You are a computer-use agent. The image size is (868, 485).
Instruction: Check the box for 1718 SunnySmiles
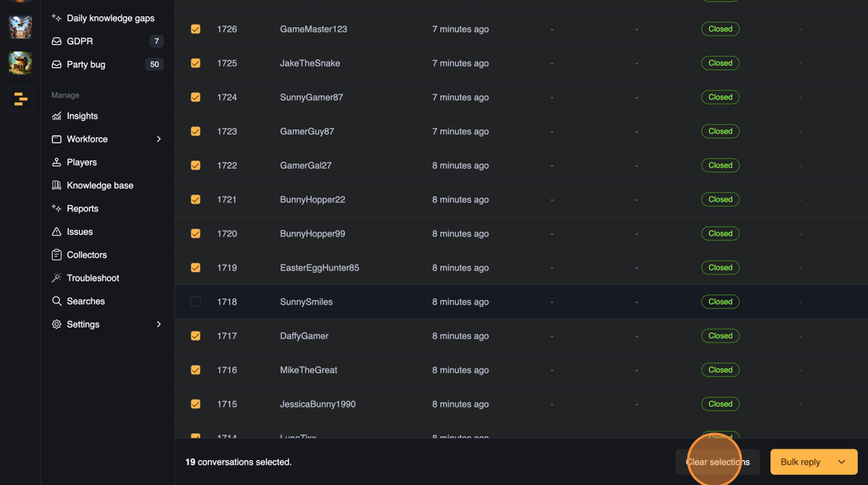pos(195,301)
